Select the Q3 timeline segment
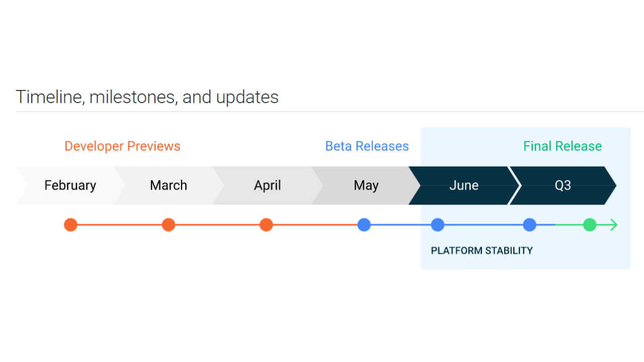 click(x=562, y=185)
